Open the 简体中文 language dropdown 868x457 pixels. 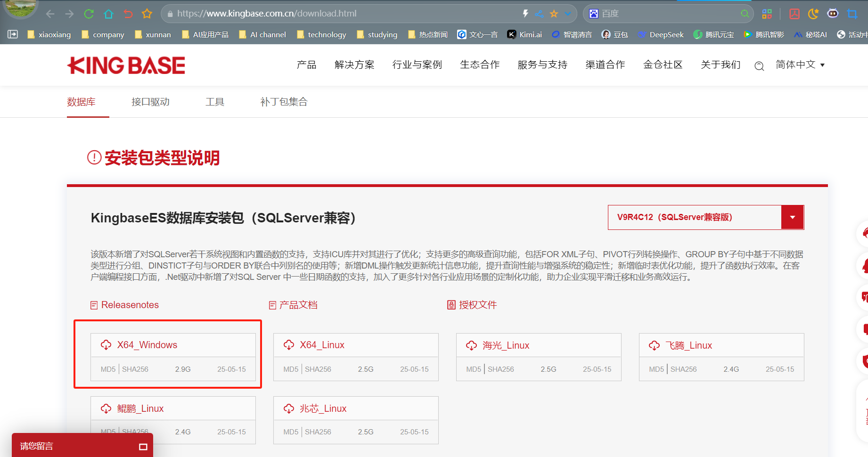point(800,65)
